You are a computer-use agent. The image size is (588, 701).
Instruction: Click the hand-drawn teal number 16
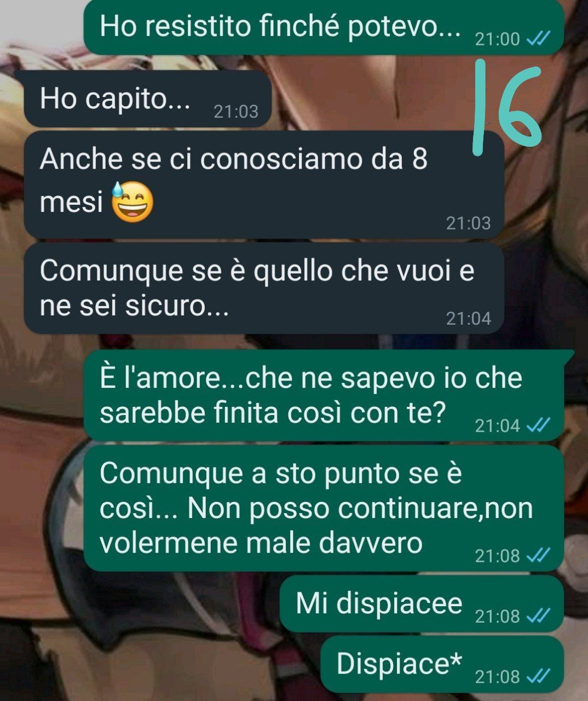(506, 107)
